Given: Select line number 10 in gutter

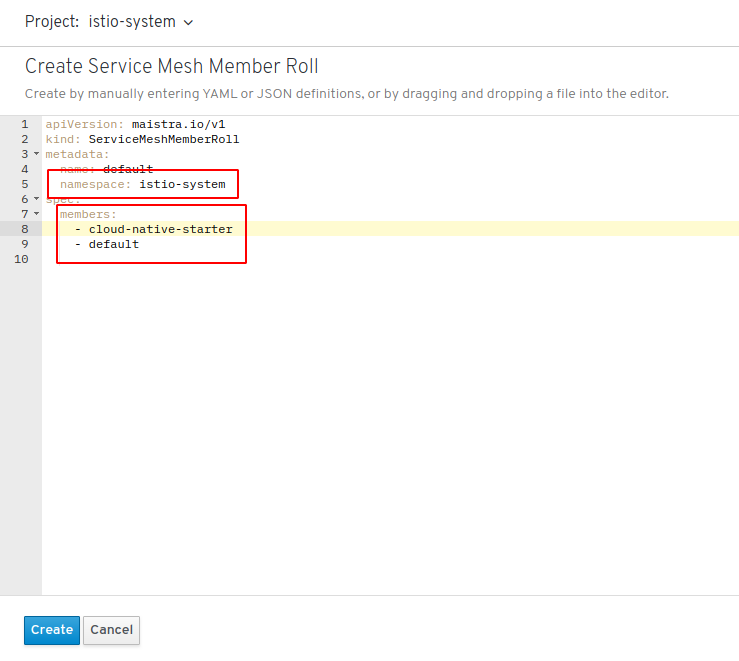Looking at the screenshot, I should click(21, 259).
